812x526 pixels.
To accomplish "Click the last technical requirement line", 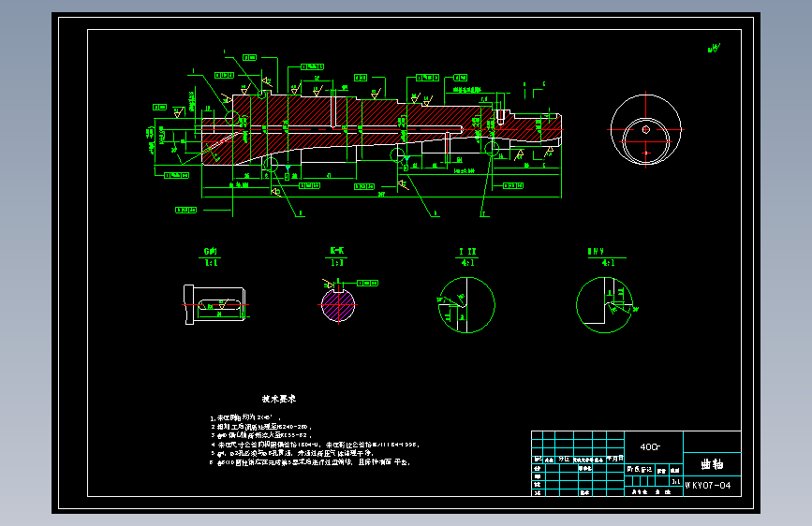I will pyautogui.click(x=310, y=462).
